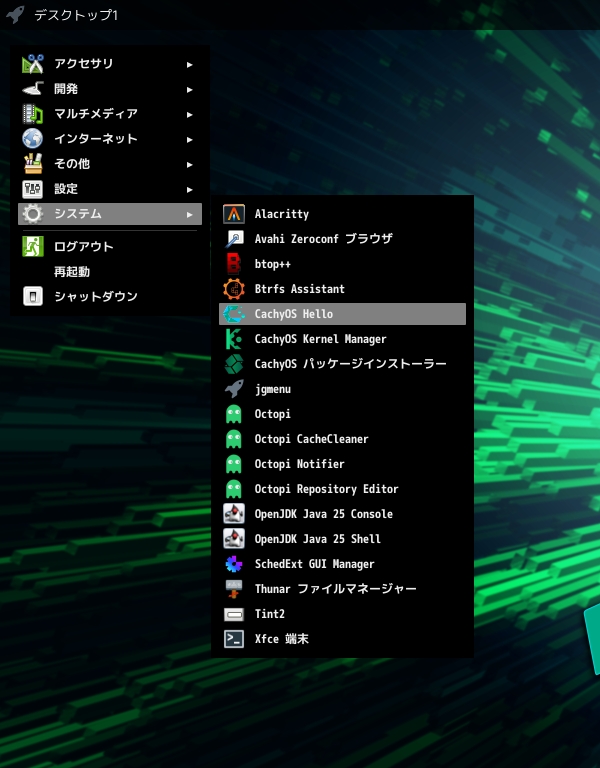This screenshot has width=600, height=768.
Task: Click the CachyOS Kernel Manager icon
Action: (x=234, y=339)
